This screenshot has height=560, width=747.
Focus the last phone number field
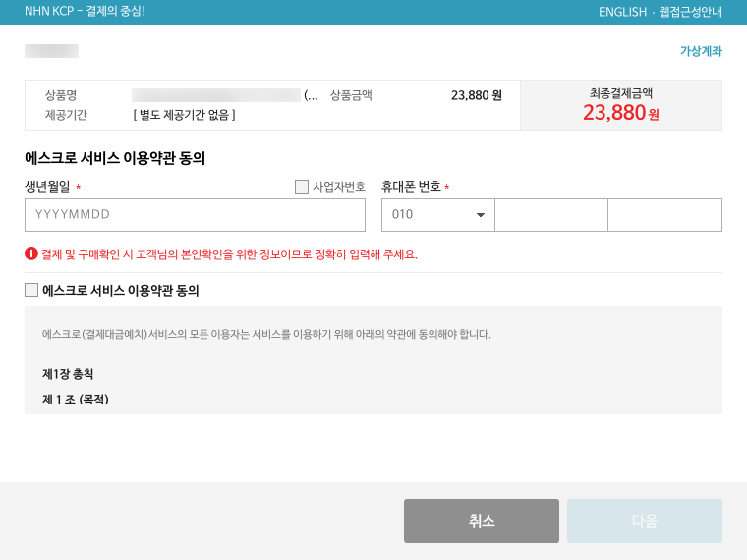pos(665,215)
